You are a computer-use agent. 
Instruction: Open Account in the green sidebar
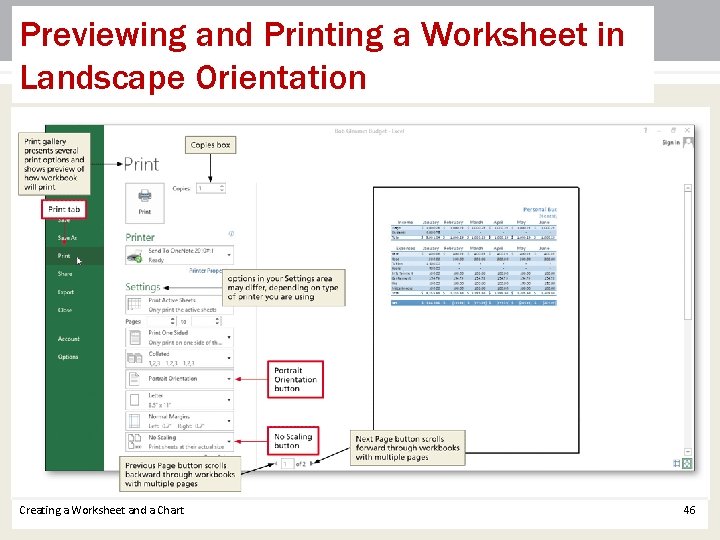point(68,339)
